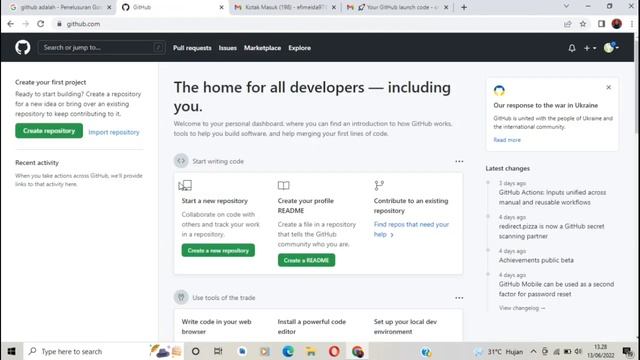Open the Chrome three-dot menu
This screenshot has height=360, width=640.
pyautogui.click(x=632, y=24)
